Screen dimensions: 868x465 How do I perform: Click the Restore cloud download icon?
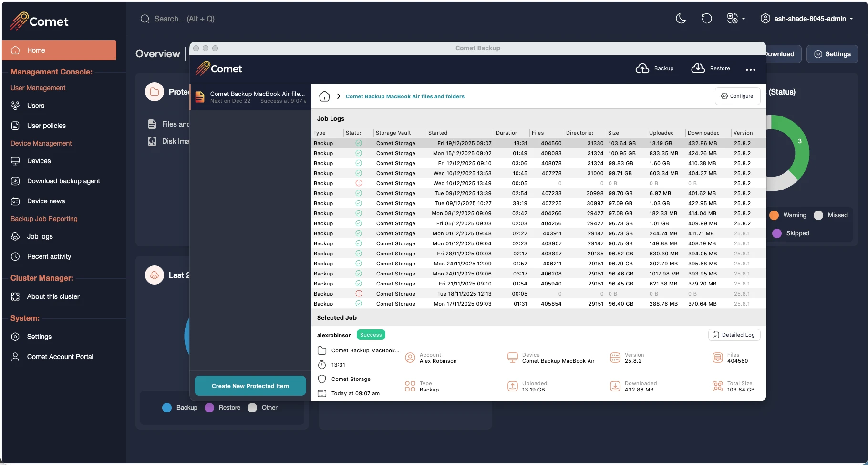tap(698, 68)
